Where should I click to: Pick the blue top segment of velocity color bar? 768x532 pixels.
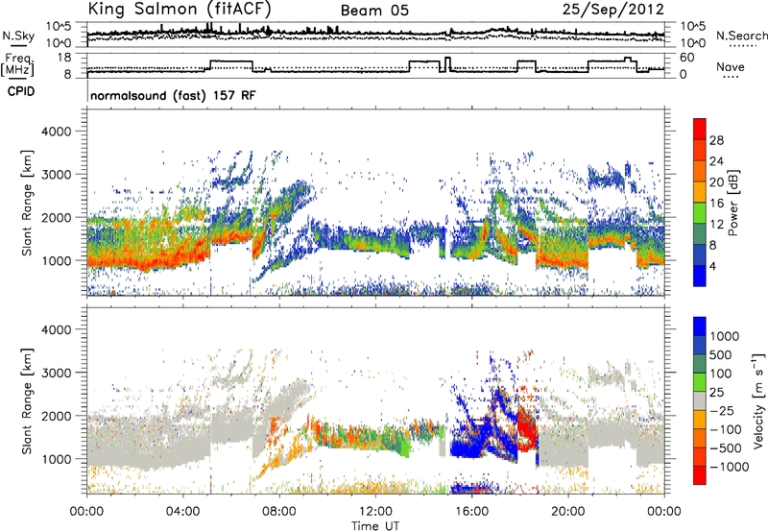(700, 326)
